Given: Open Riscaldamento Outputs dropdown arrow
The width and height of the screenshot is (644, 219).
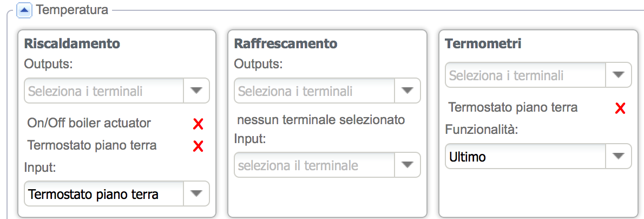Looking at the screenshot, I should point(196,91).
